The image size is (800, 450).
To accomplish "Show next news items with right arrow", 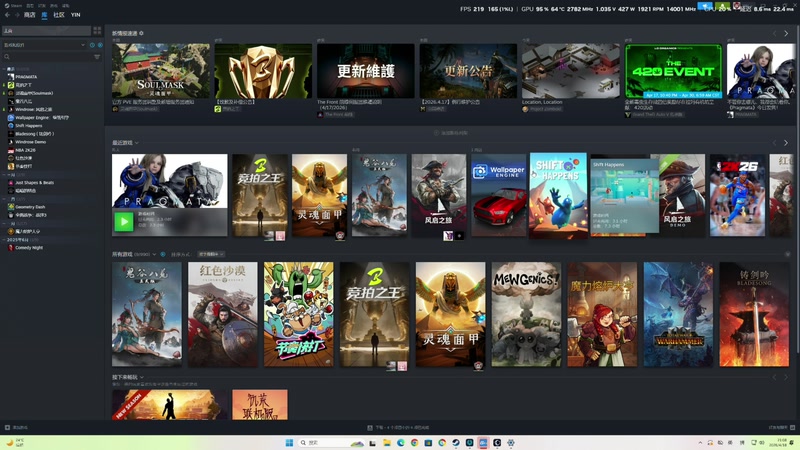I will pos(786,33).
